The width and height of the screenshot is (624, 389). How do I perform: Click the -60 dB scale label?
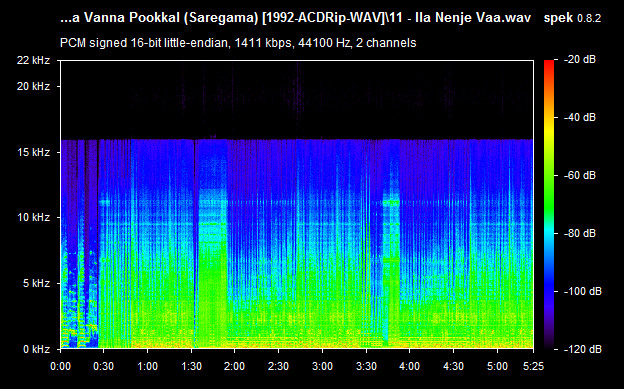pos(580,175)
